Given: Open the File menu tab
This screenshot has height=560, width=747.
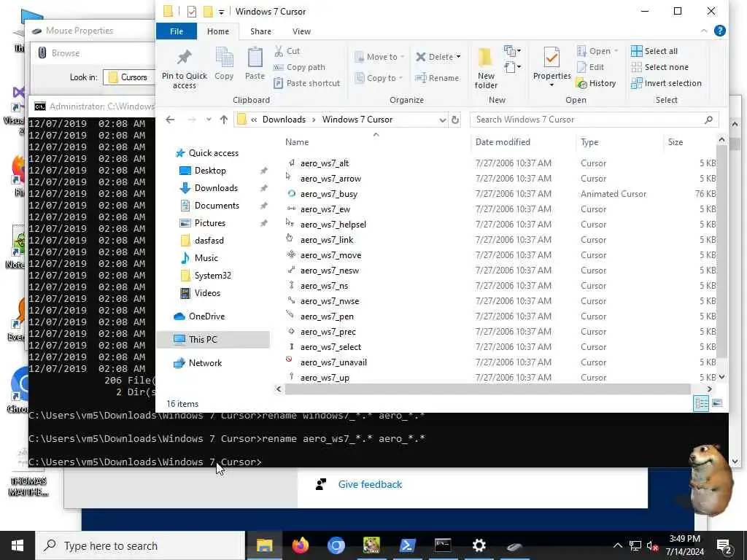Looking at the screenshot, I should [177, 31].
